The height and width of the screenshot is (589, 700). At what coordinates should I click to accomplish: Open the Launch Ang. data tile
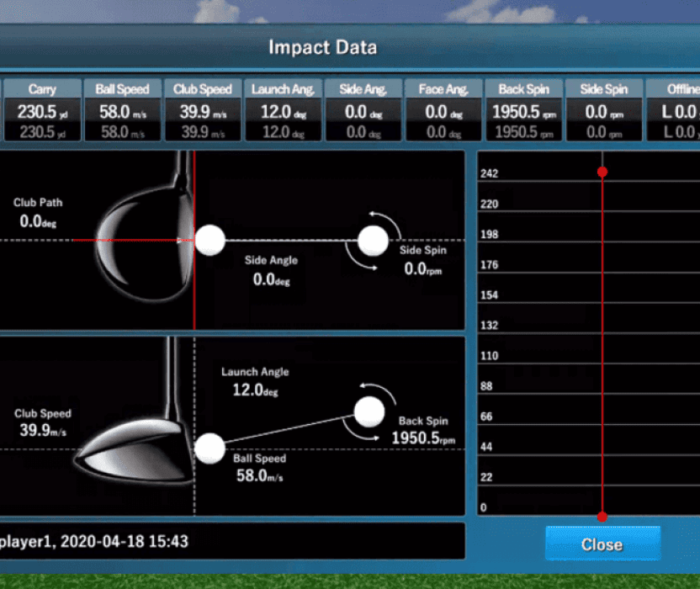click(283, 110)
